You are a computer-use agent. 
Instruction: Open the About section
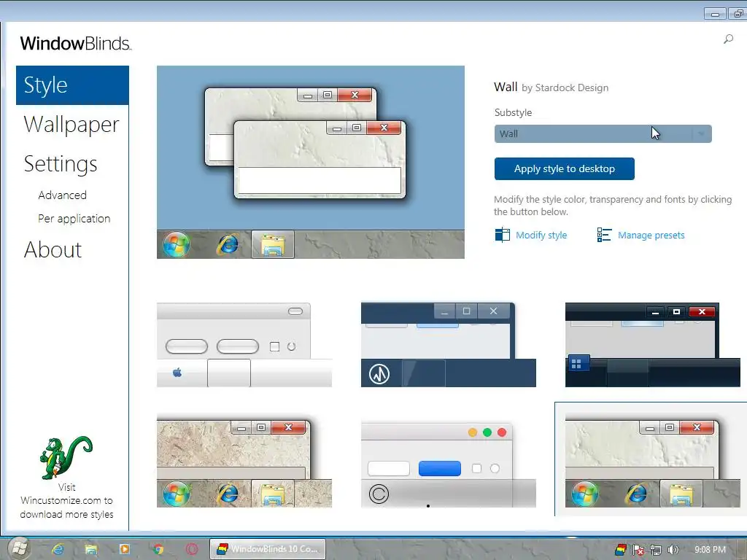point(53,249)
